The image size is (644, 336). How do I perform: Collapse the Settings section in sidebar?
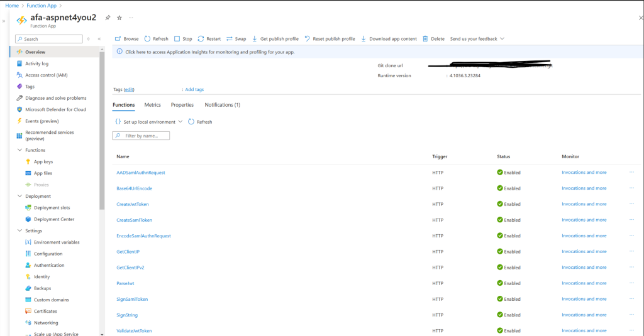click(19, 230)
